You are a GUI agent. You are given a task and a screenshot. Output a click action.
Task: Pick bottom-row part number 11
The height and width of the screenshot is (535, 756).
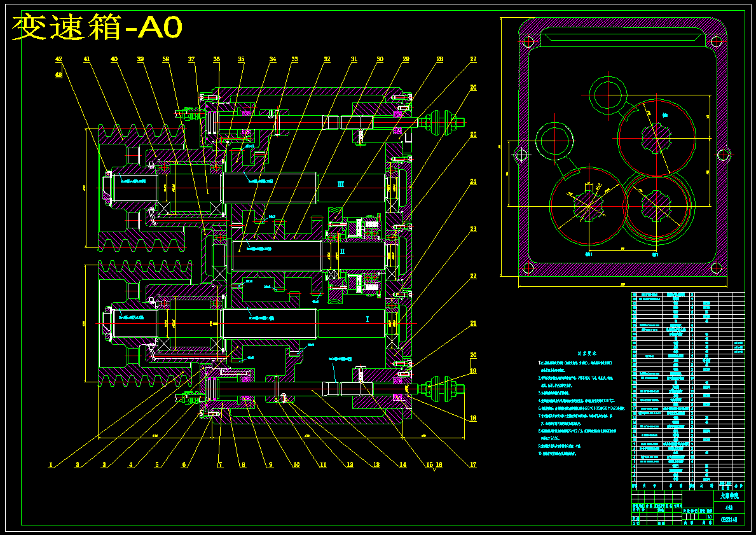(x=323, y=465)
